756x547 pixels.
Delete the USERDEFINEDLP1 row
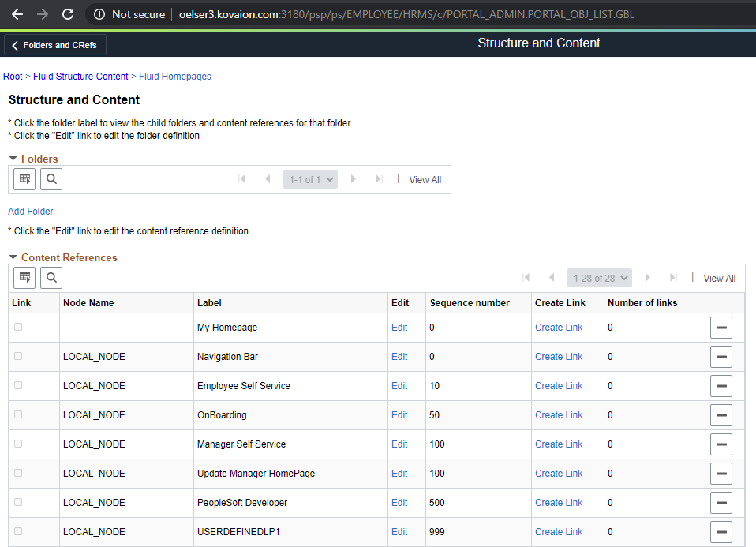click(x=720, y=532)
